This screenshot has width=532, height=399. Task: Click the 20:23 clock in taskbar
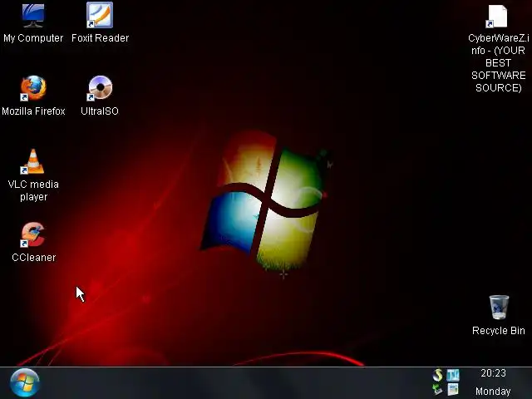pyautogui.click(x=493, y=373)
